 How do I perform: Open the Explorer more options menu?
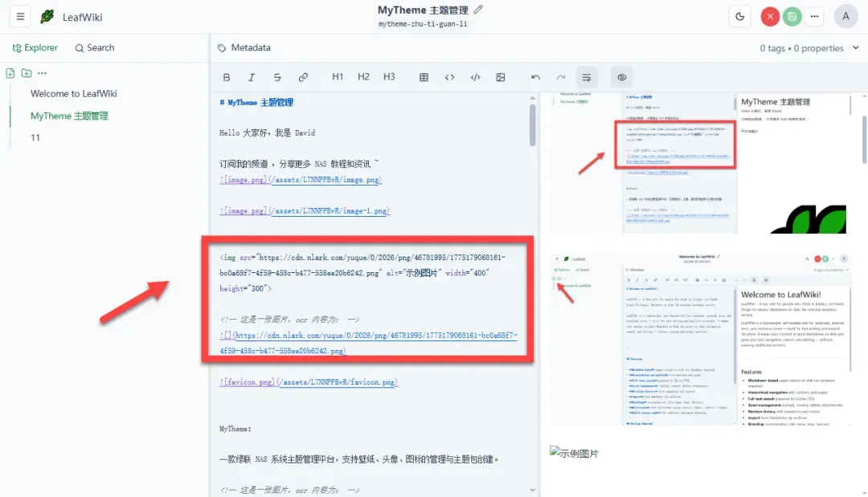click(x=42, y=73)
